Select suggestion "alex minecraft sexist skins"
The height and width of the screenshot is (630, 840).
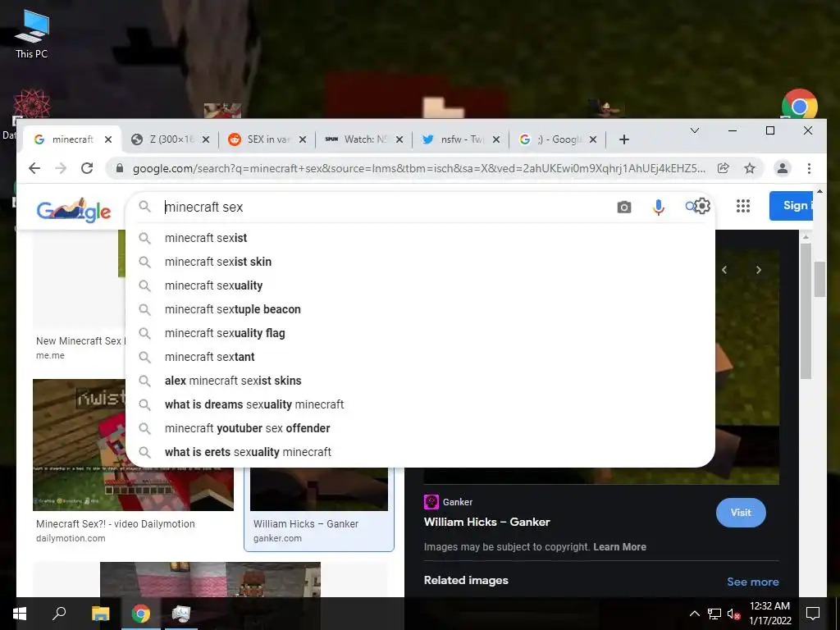420,381
